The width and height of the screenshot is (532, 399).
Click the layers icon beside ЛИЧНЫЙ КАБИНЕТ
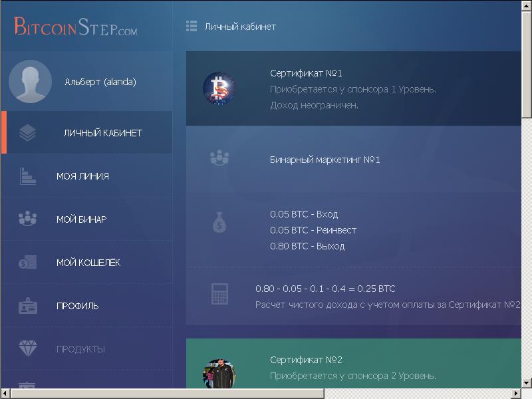[27, 132]
